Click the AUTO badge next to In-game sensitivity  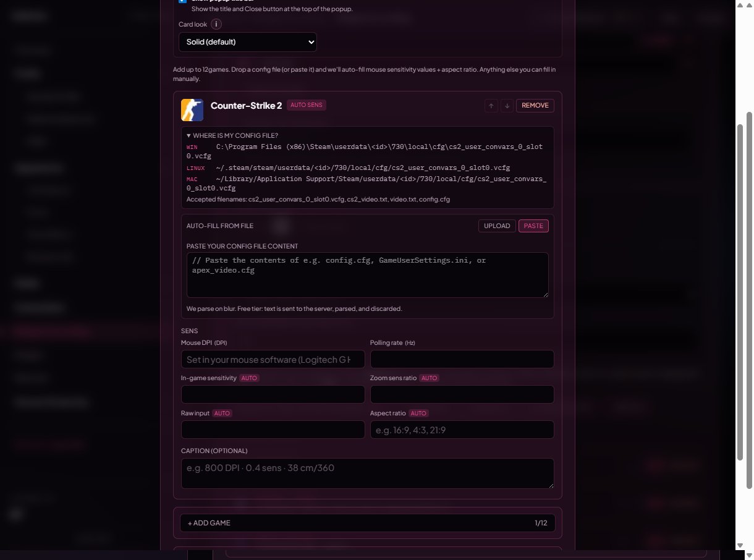pyautogui.click(x=249, y=378)
